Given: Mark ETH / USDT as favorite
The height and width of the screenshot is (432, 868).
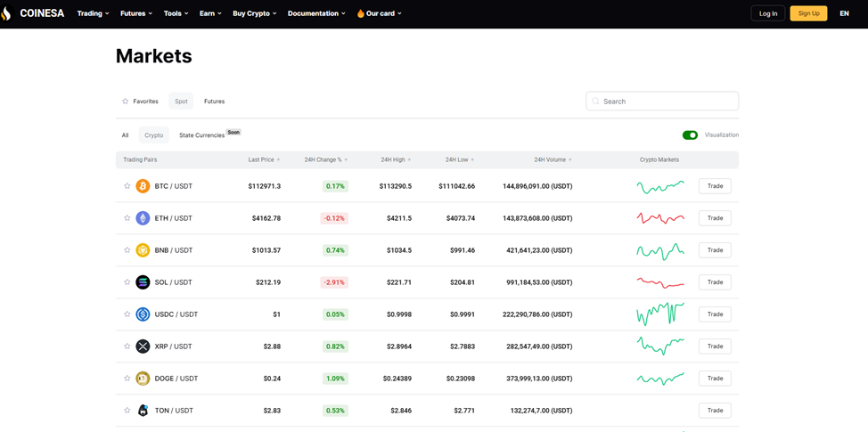Looking at the screenshot, I should click(127, 218).
